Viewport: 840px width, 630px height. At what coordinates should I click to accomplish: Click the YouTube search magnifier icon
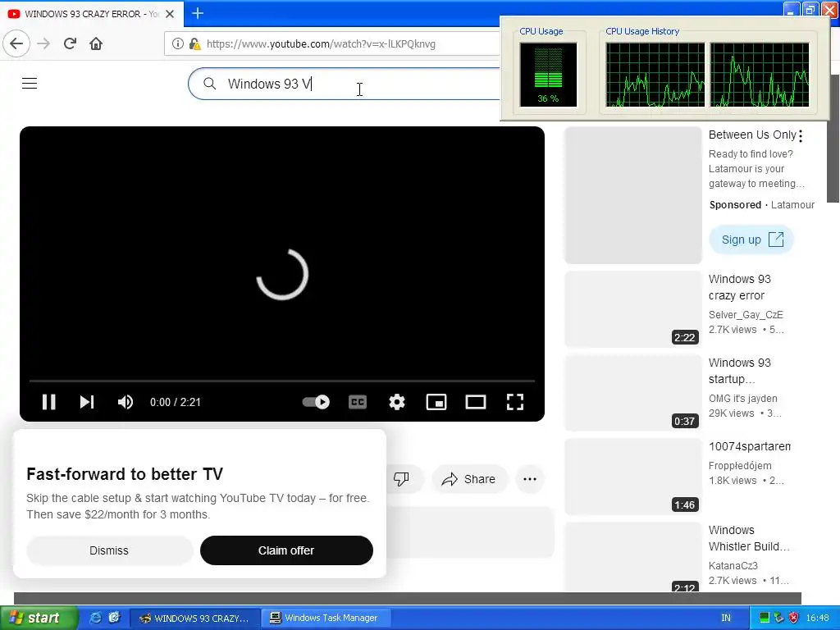click(210, 84)
